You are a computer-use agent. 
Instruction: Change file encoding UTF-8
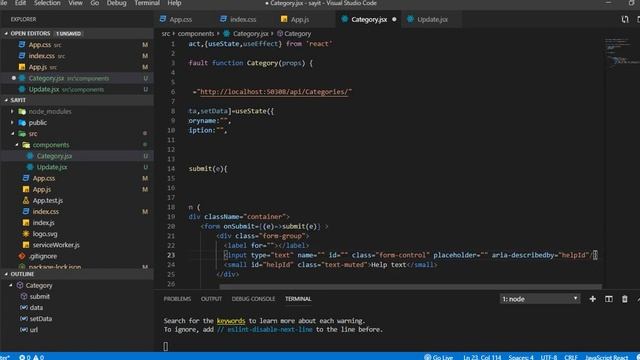click(x=549, y=357)
